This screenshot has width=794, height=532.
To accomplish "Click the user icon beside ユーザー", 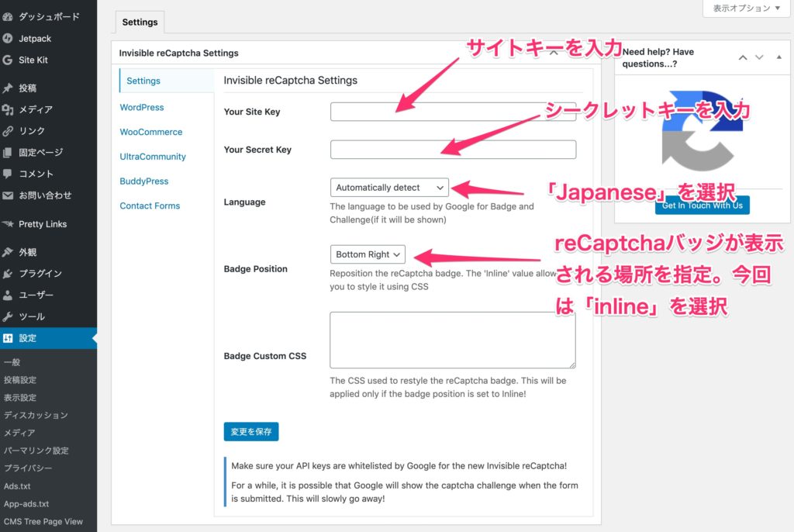I will 7,295.
